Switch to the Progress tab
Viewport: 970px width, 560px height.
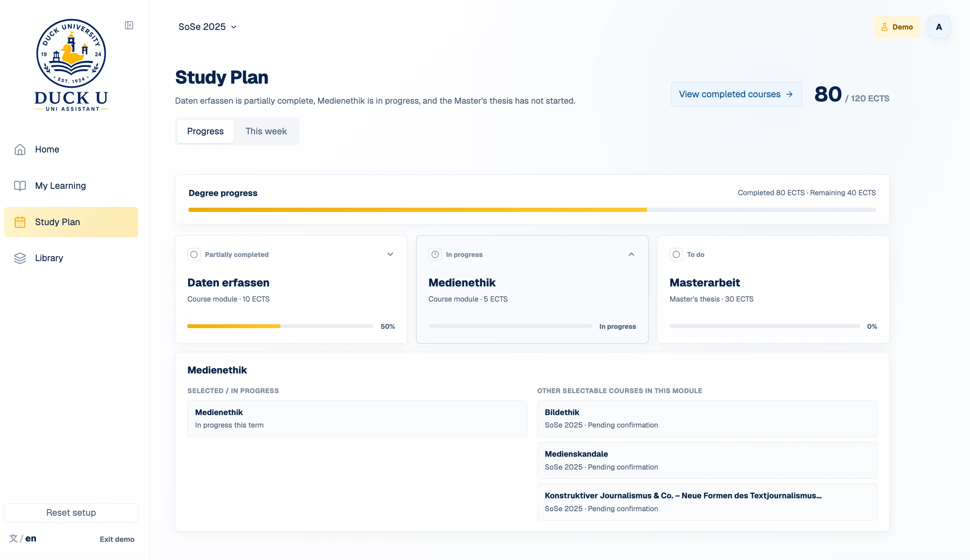pos(206,131)
